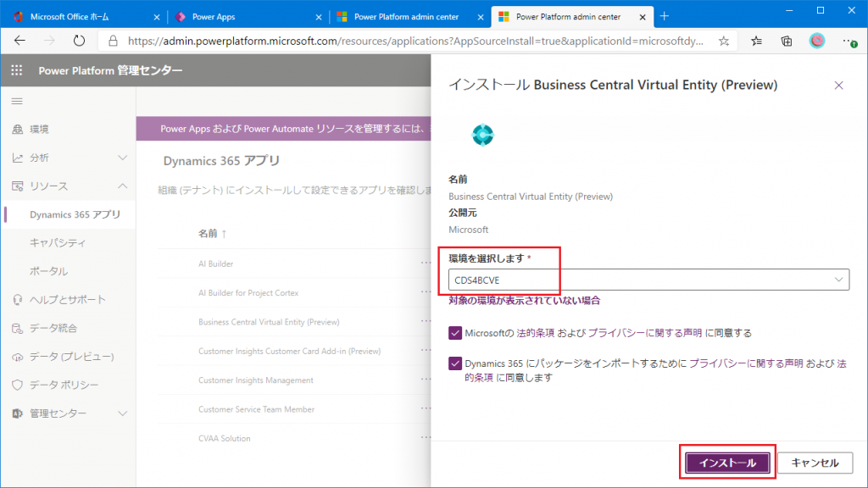Click the 環境 sidebar icon

coord(18,129)
